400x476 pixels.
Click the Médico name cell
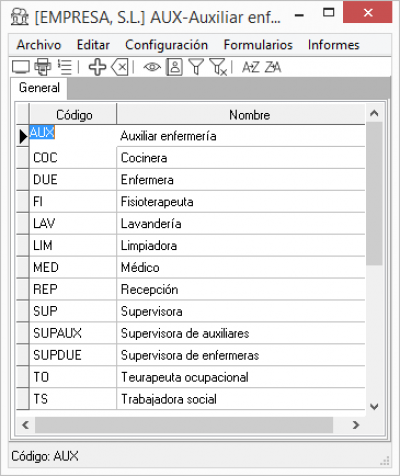tap(241, 267)
